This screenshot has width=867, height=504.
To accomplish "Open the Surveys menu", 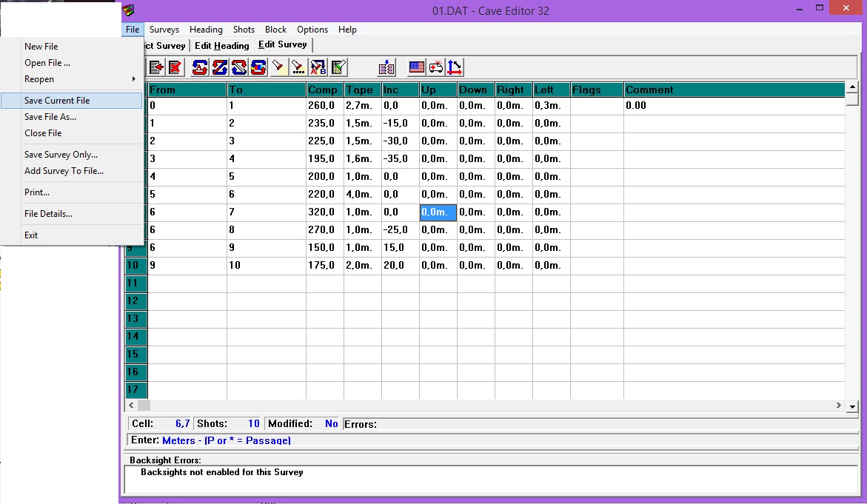I will [164, 30].
